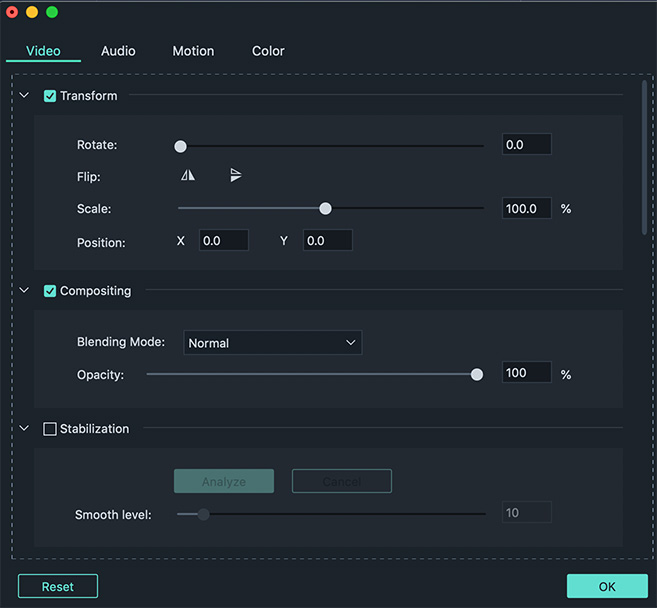Open the Blending Mode dropdown
Screen dimensions: 657x608
coord(273,343)
